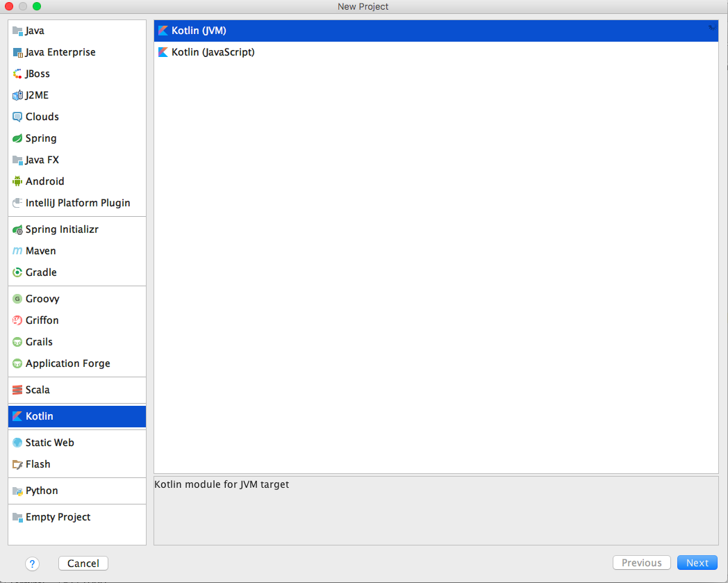Screen dimensions: 728x583
Task: Click the Java Enterprise icon
Action: click(x=17, y=53)
